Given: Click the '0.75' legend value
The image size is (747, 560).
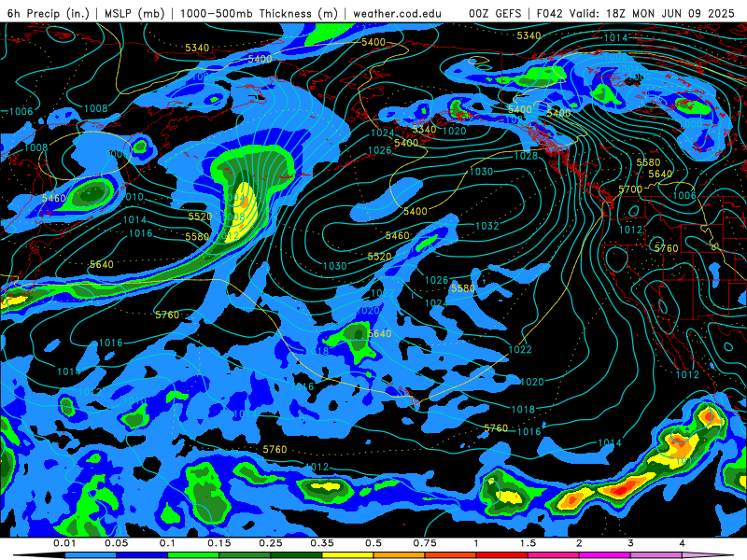Looking at the screenshot, I should pyautogui.click(x=425, y=543).
